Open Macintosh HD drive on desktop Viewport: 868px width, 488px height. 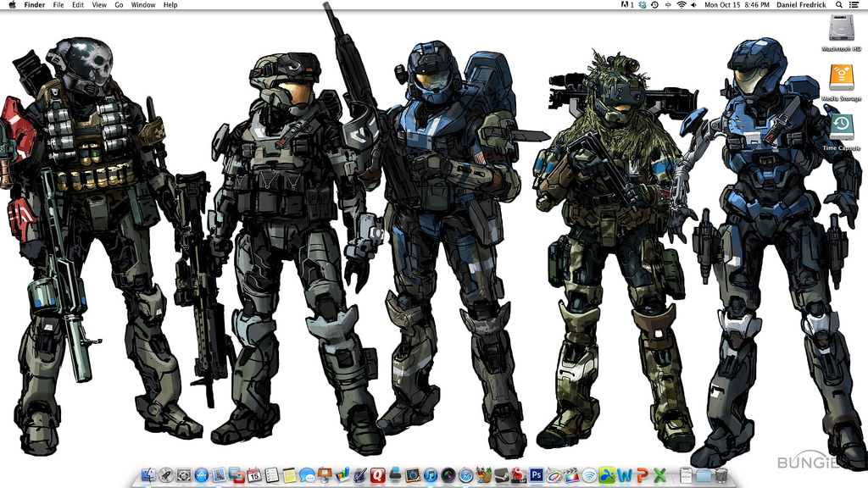842,29
